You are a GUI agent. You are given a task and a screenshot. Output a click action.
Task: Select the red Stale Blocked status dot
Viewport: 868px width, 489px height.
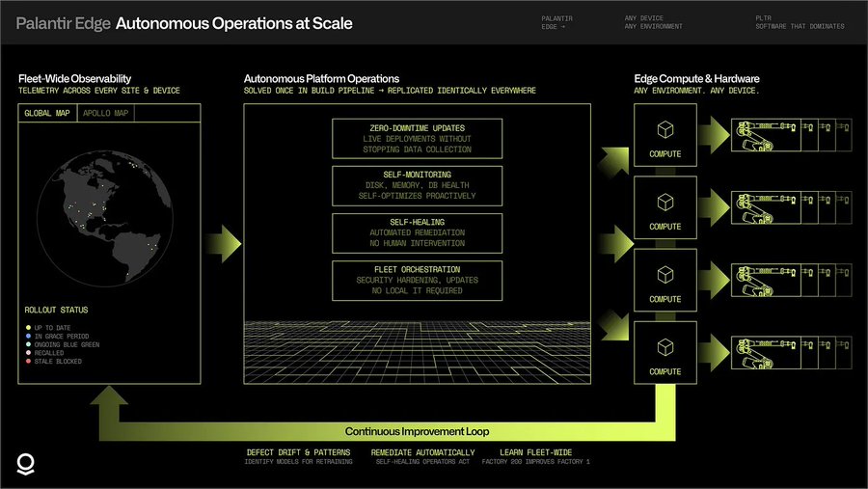point(28,361)
